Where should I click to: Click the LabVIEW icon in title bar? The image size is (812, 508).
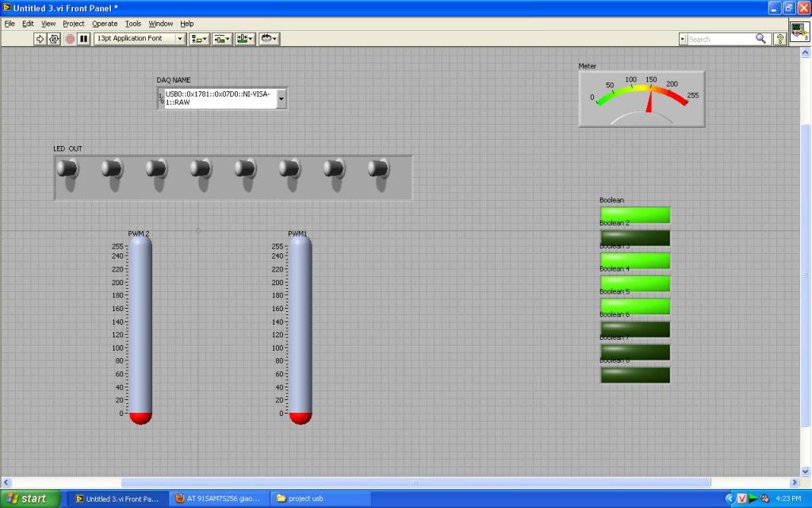click(6, 8)
